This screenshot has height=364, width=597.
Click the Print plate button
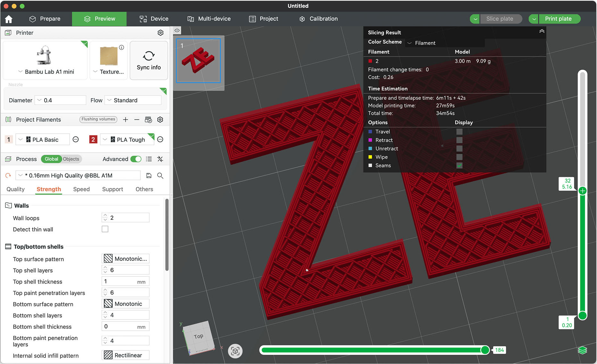tap(558, 19)
